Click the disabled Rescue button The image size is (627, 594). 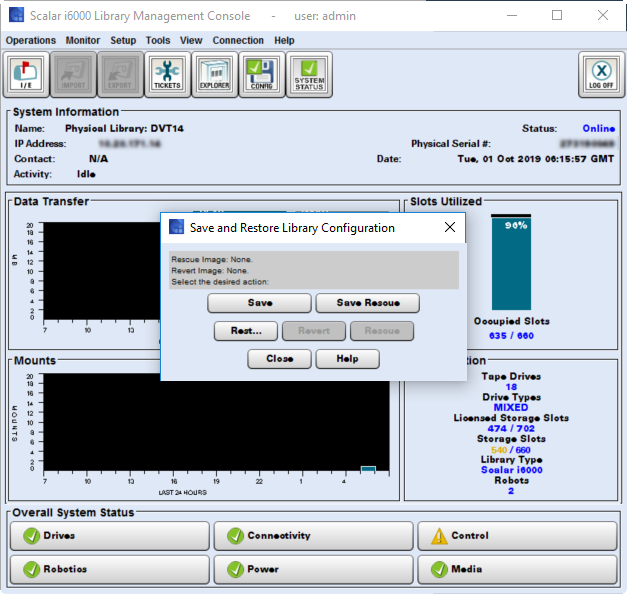(x=382, y=331)
